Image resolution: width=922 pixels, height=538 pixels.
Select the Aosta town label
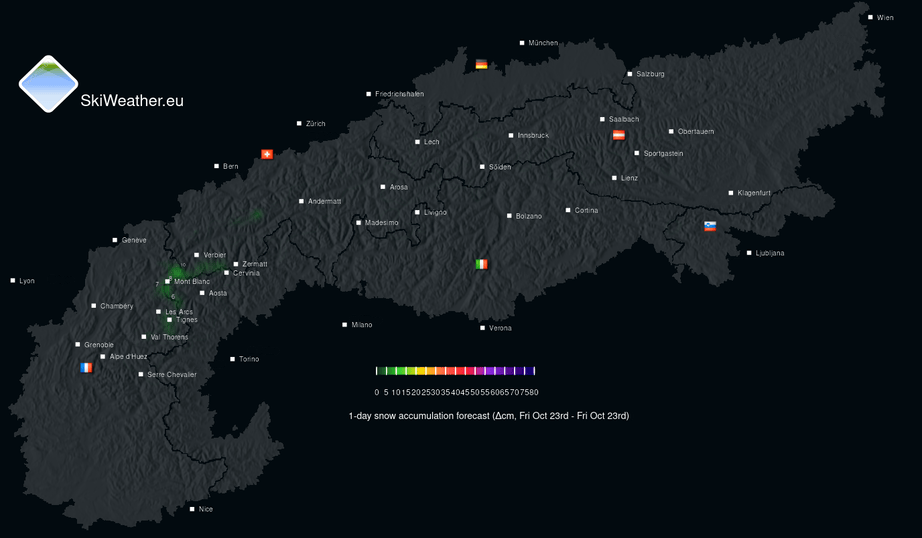click(x=218, y=293)
